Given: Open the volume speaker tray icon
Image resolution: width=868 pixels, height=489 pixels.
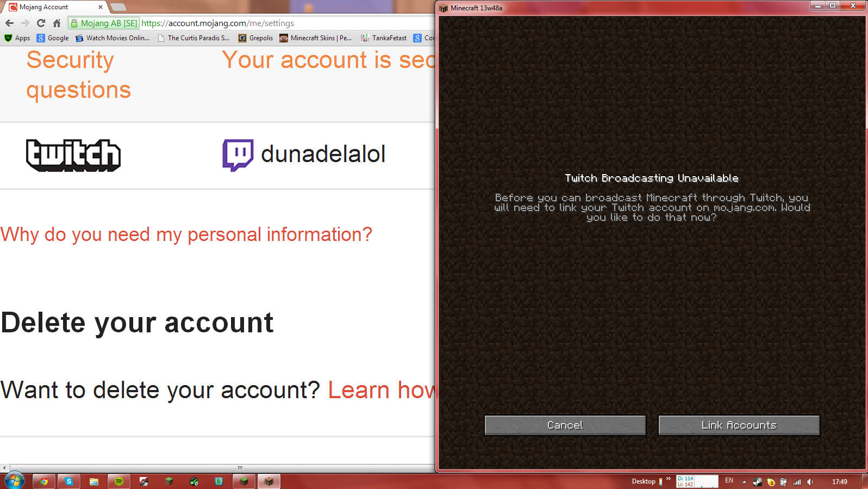Looking at the screenshot, I should 810,482.
